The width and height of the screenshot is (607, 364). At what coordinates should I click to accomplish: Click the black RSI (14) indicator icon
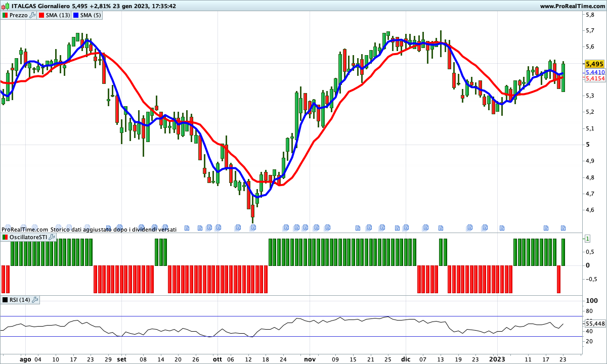coord(5,300)
